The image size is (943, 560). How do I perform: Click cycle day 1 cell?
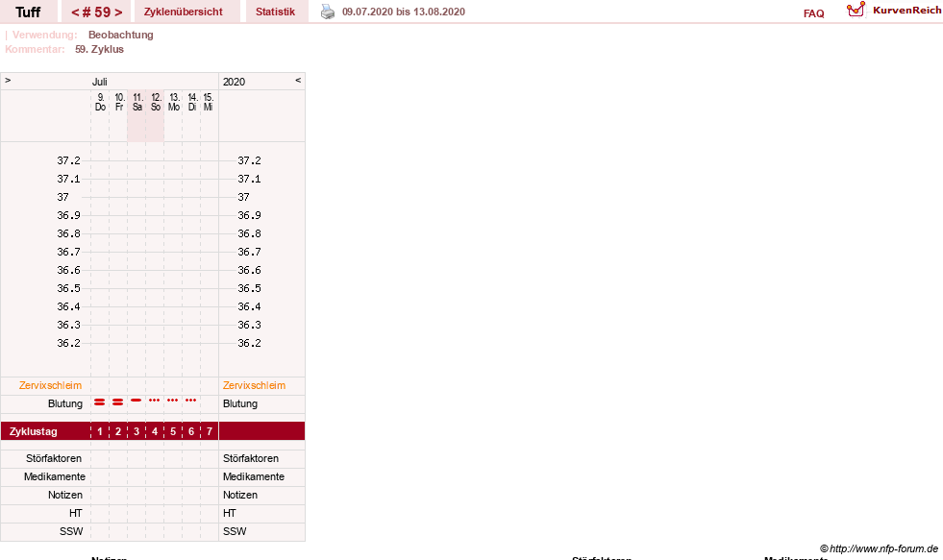click(100, 431)
